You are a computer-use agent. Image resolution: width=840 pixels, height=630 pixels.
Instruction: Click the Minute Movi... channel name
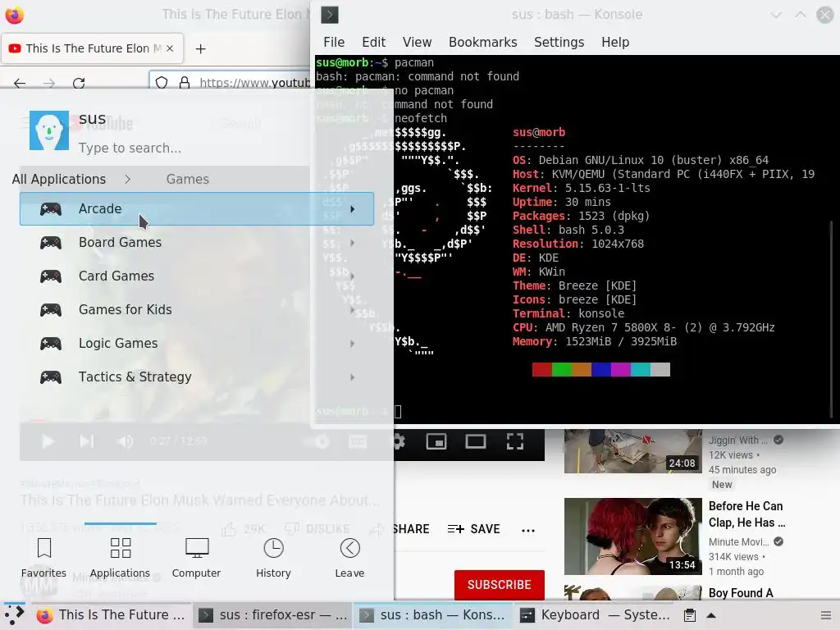click(739, 541)
